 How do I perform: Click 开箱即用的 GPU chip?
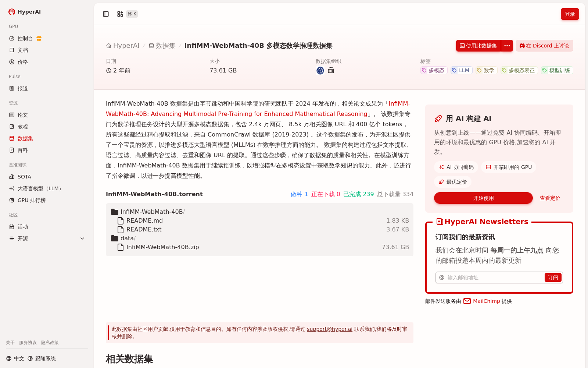click(509, 167)
